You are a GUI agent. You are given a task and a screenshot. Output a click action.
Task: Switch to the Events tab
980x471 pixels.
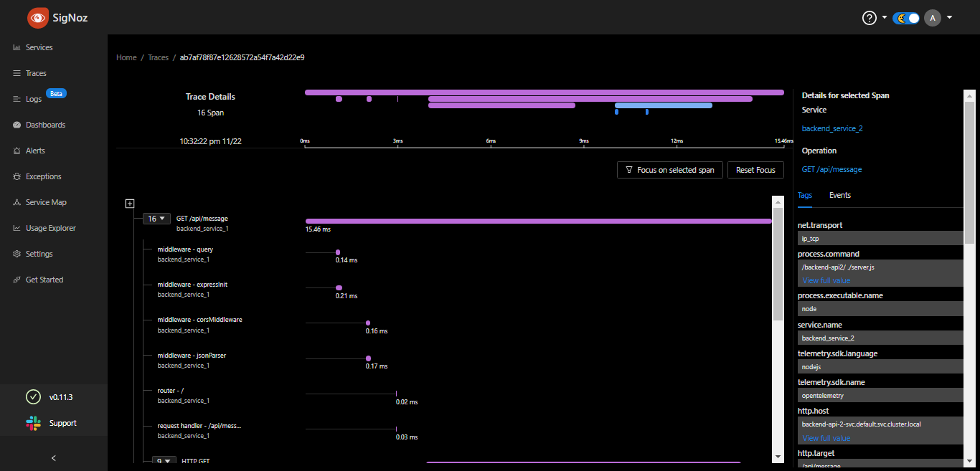click(839, 195)
